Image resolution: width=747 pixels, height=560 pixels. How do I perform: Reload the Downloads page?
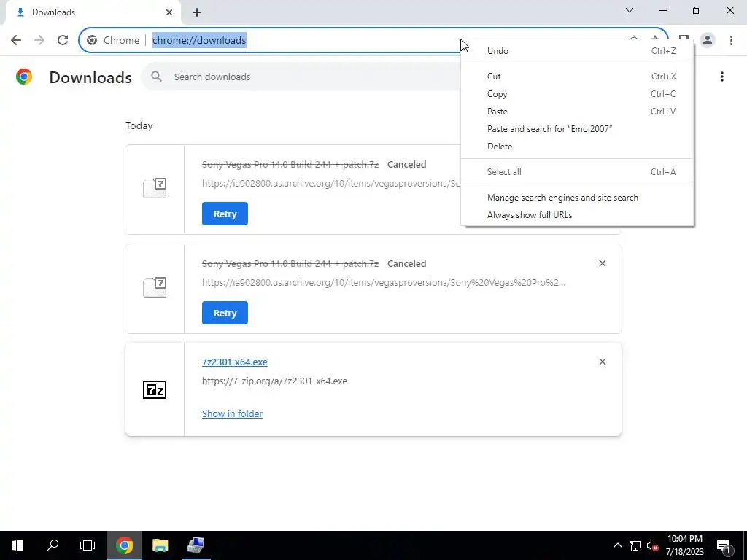click(63, 40)
